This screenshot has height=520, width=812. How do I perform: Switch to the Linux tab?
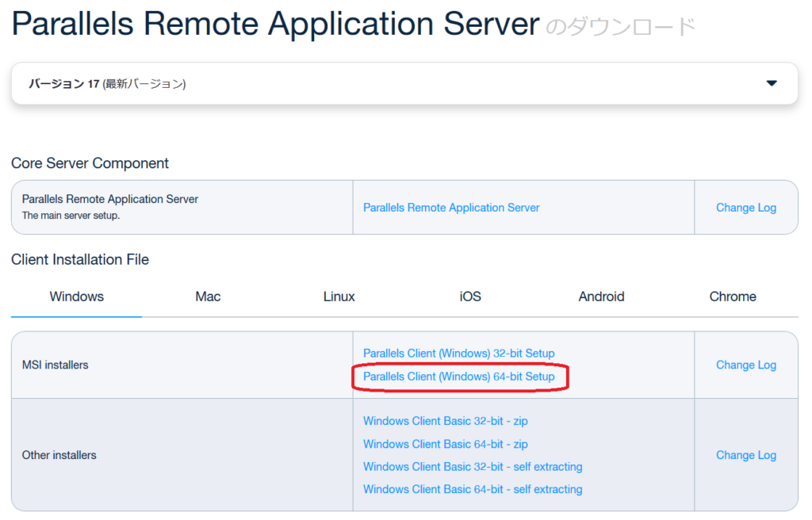pyautogui.click(x=339, y=296)
